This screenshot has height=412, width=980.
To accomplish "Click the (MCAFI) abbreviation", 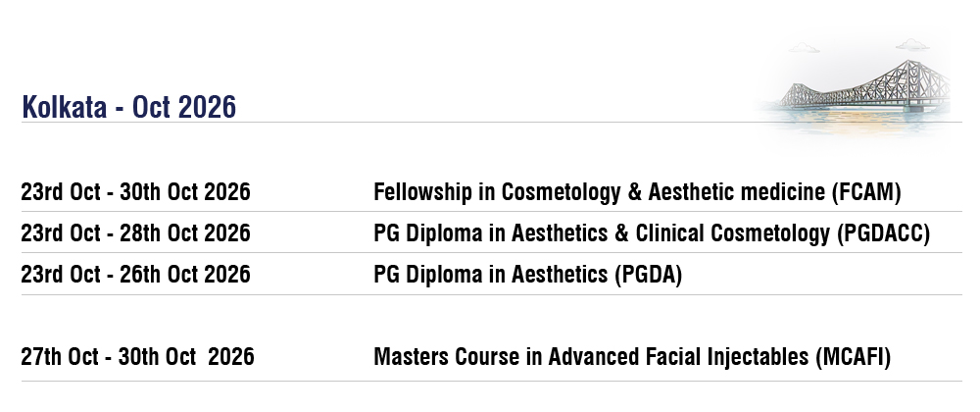I will 854,357.
